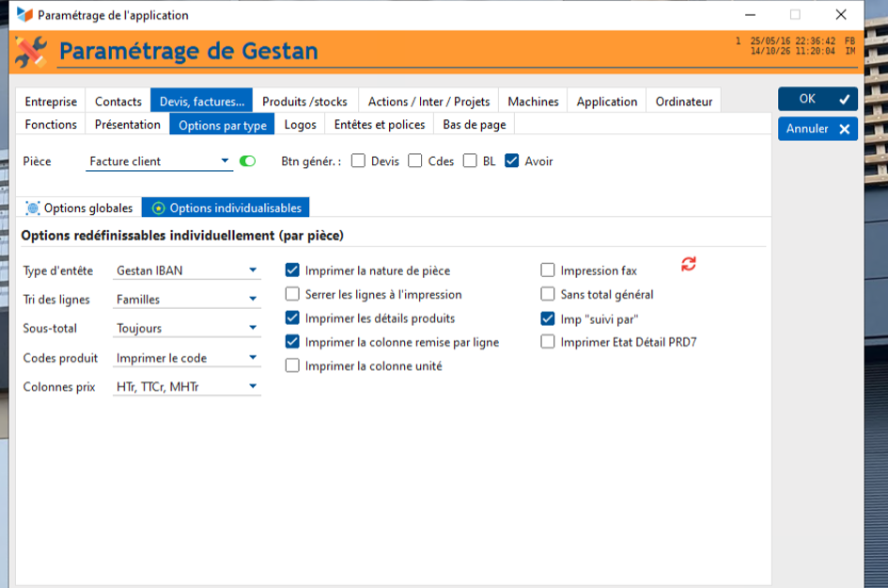Image resolution: width=888 pixels, height=588 pixels.
Task: Click the Options individualisables circle icon
Action: tap(159, 209)
